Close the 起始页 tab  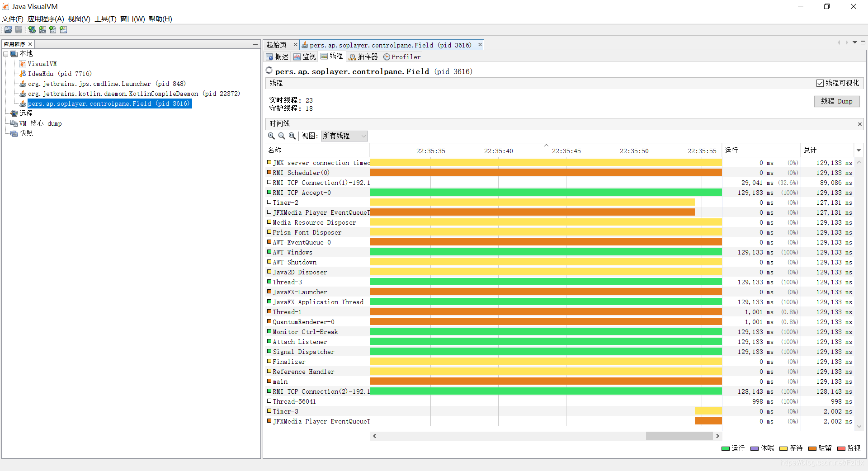(x=296, y=45)
